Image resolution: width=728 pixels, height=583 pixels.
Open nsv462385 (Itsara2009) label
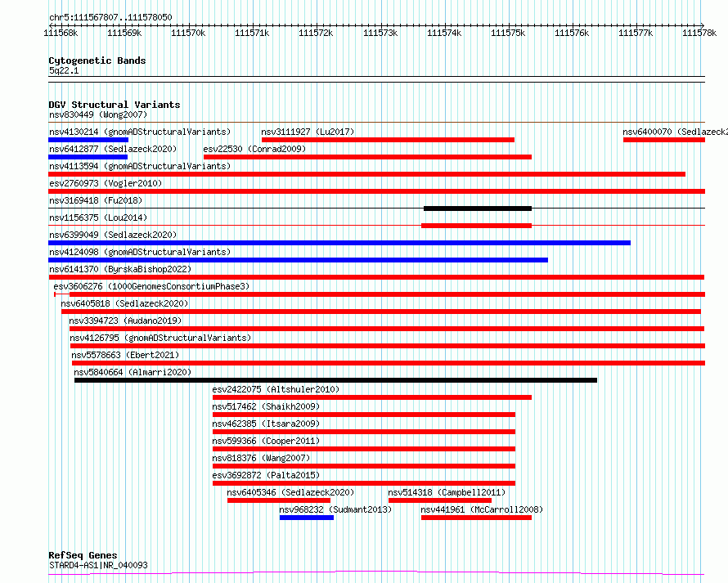pyautogui.click(x=266, y=424)
